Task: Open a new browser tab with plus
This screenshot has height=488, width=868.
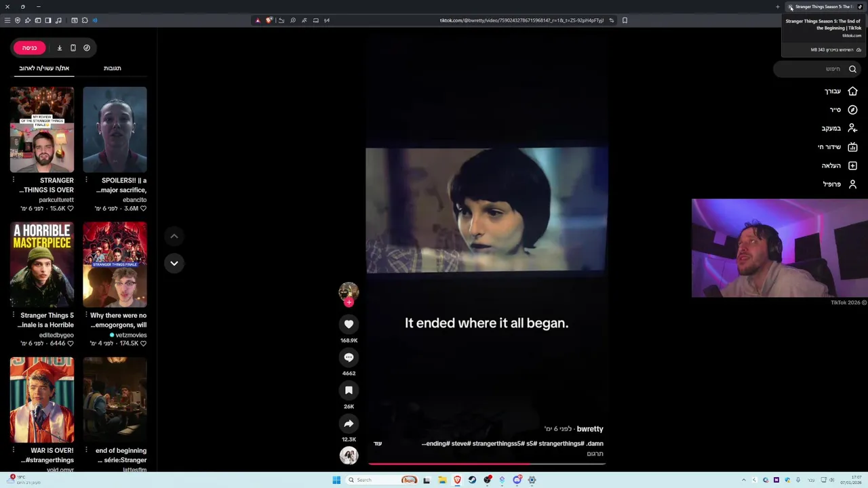Action: point(777,7)
